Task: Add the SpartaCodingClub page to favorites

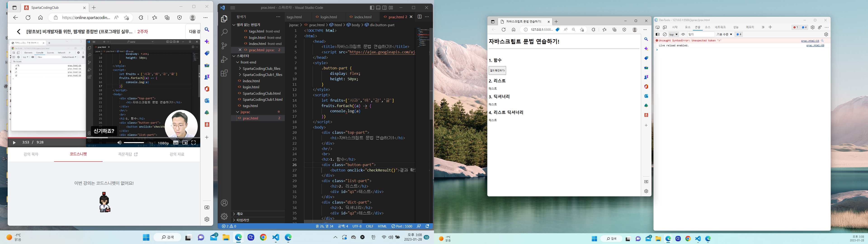Action: click(126, 18)
